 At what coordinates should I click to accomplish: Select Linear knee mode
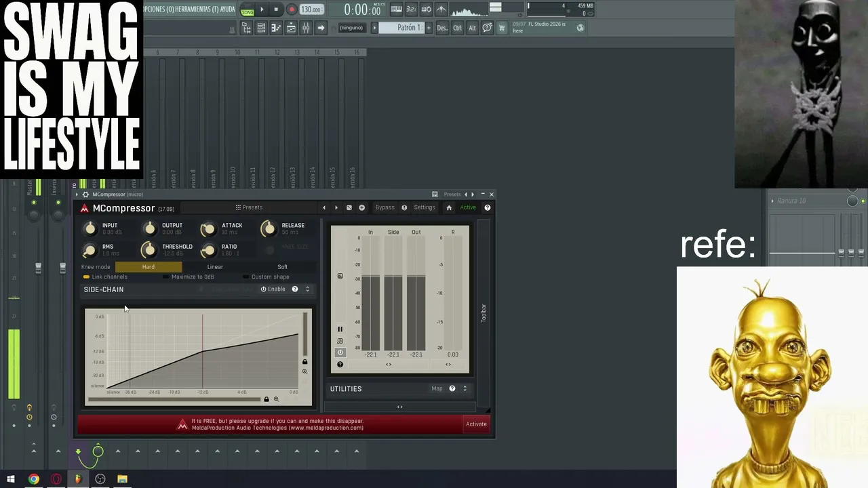pos(215,267)
